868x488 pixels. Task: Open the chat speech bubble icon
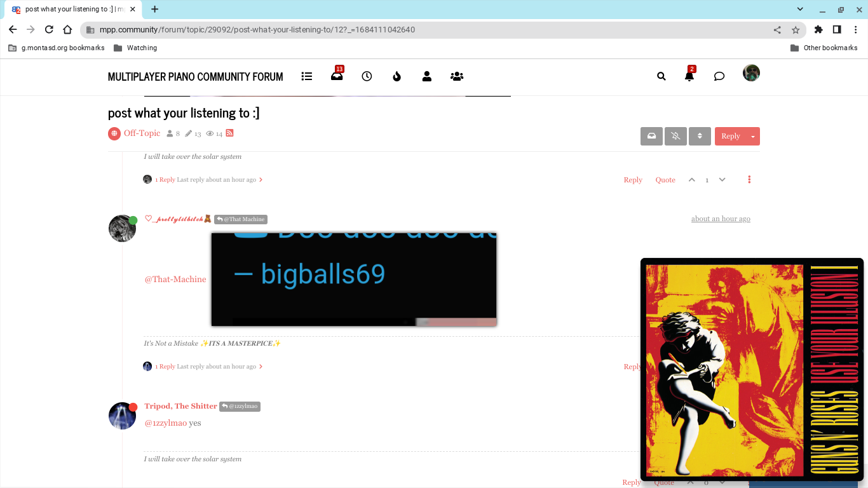click(719, 76)
